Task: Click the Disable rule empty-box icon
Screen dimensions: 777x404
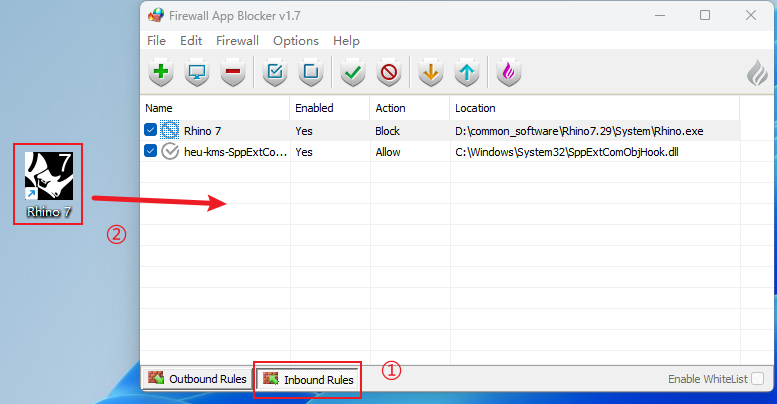Action: click(x=311, y=72)
